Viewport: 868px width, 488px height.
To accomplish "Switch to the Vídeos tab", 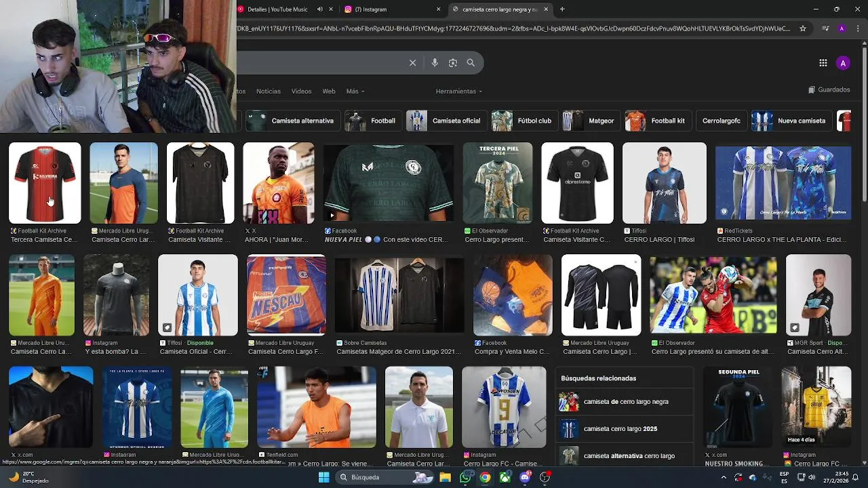I will tap(302, 91).
